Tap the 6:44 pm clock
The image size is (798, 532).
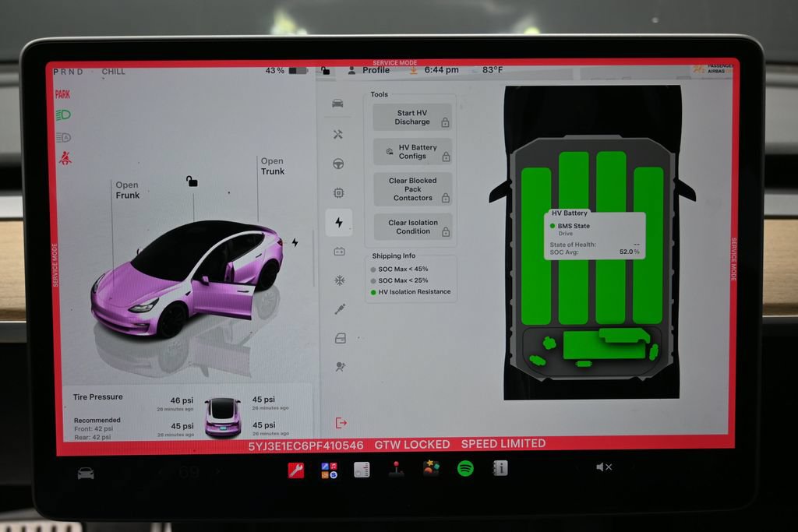click(441, 69)
